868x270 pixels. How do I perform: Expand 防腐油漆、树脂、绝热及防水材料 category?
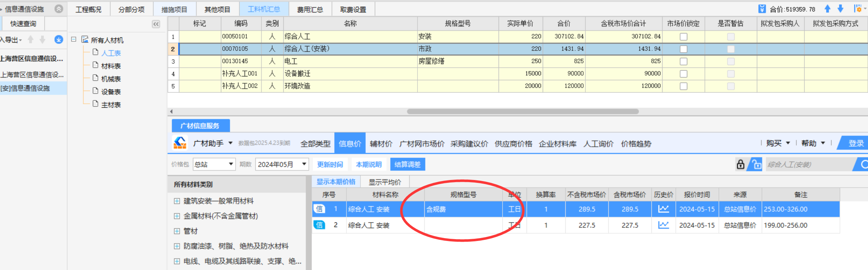177,246
